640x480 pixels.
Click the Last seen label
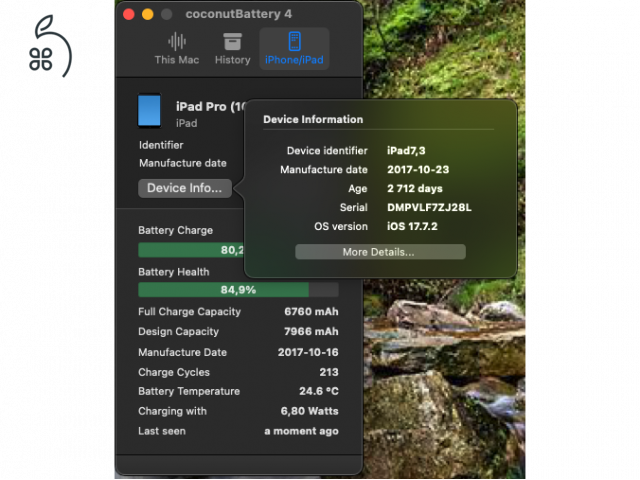pos(162,431)
